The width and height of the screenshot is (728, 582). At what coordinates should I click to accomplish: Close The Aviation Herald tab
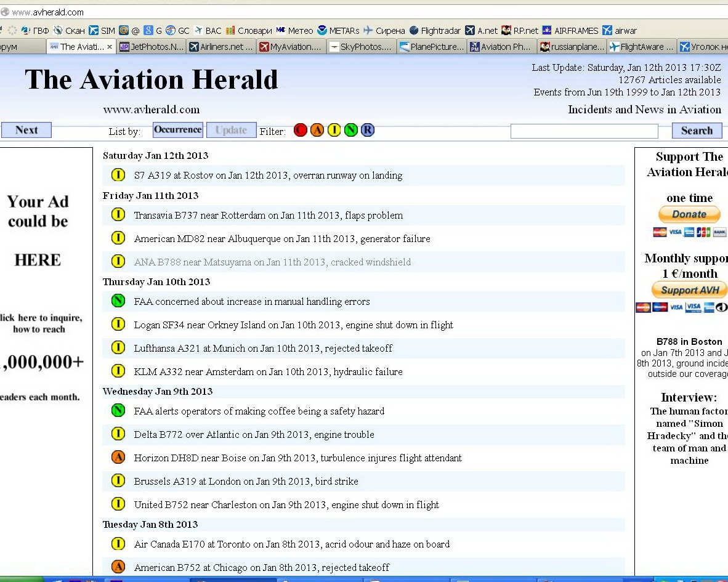[x=110, y=46]
